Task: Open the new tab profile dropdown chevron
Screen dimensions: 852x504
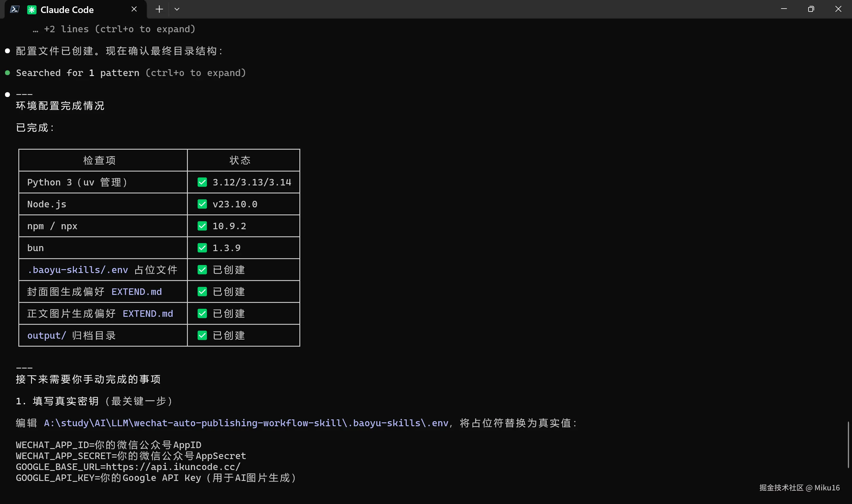Action: tap(177, 9)
